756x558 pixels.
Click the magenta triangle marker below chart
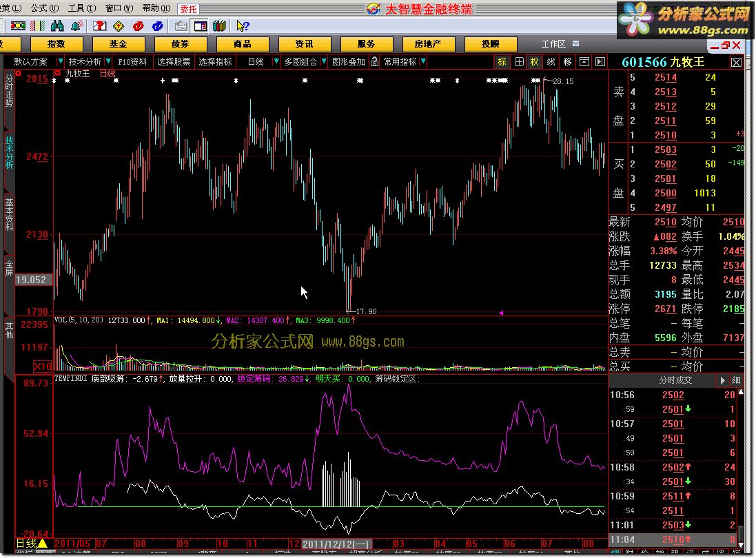click(x=501, y=313)
